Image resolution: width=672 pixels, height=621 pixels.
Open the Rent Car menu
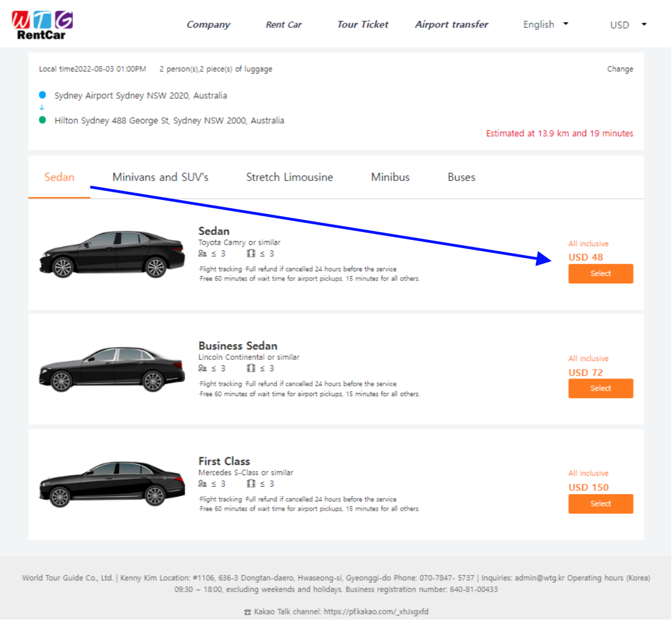pos(283,24)
